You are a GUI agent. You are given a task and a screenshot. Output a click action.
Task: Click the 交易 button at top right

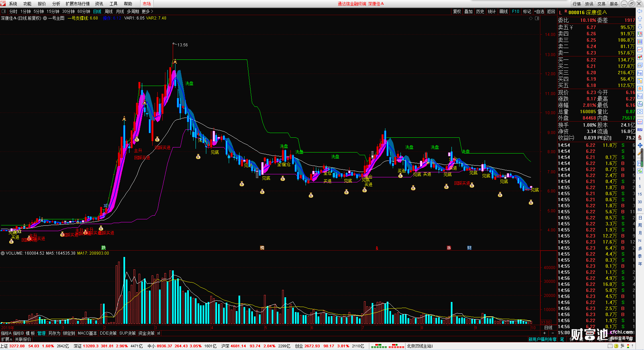click(602, 4)
